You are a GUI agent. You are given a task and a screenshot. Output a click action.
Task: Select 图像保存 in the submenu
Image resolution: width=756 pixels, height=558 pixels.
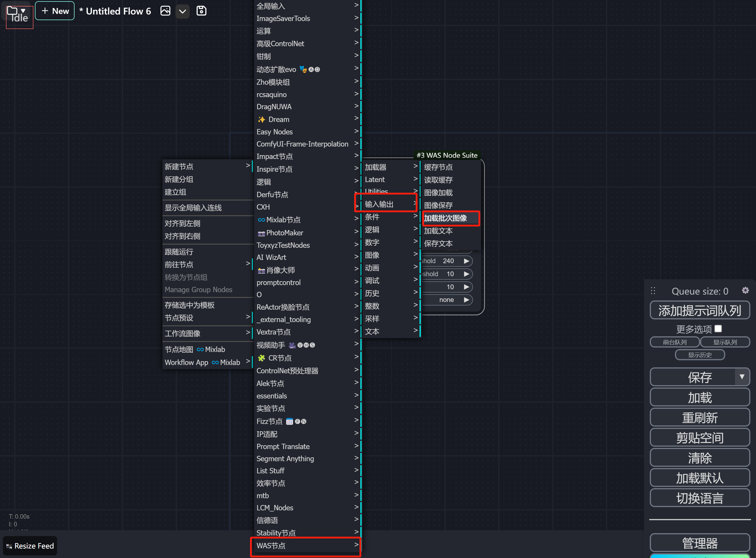451,205
